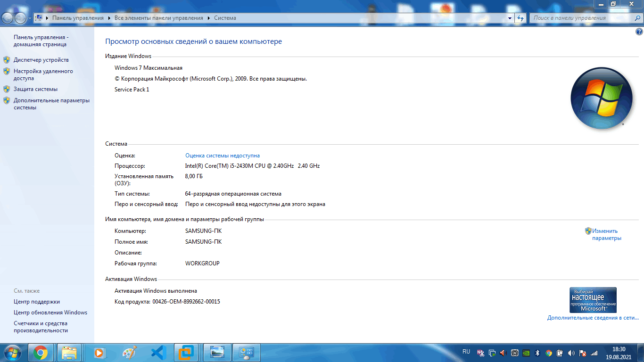This screenshot has width=644, height=362.
Task: Open the OneNote clipper tray icon
Action: click(x=480, y=353)
